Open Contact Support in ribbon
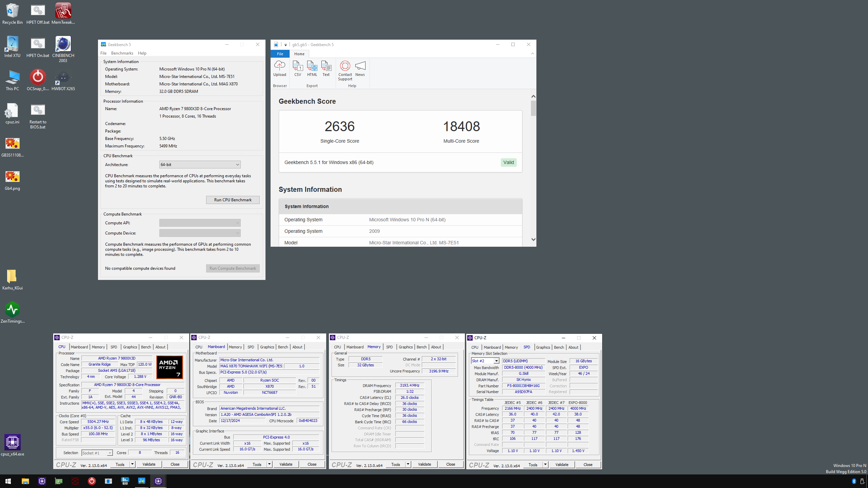Image resolution: width=868 pixels, height=488 pixels. pos(345,71)
